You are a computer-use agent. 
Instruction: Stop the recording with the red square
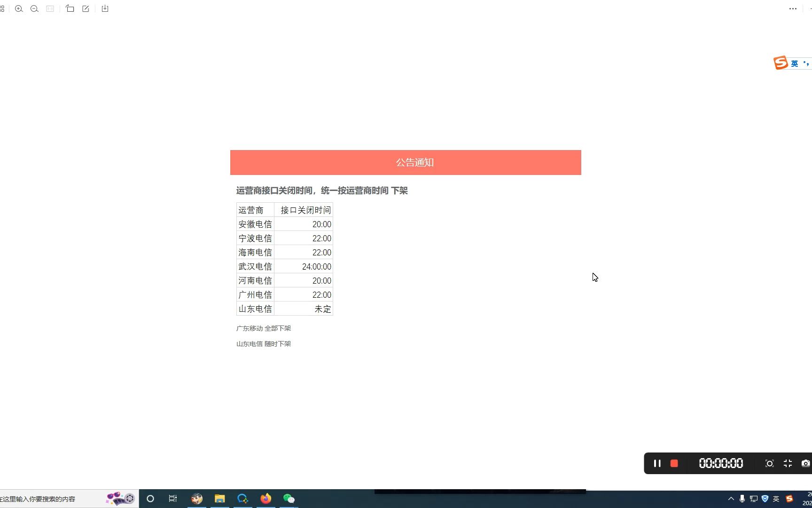[674, 463]
